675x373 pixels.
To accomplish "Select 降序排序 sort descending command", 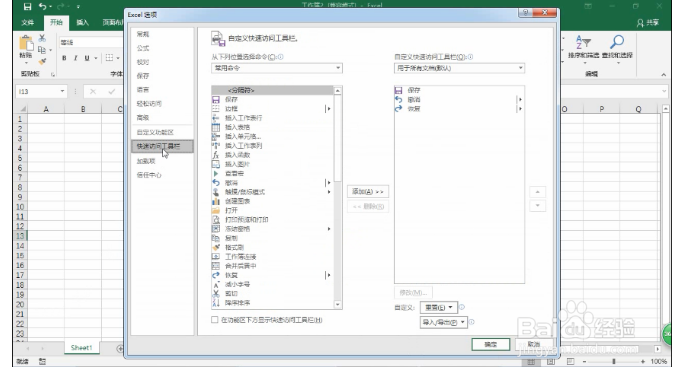I will pyautogui.click(x=272, y=303).
